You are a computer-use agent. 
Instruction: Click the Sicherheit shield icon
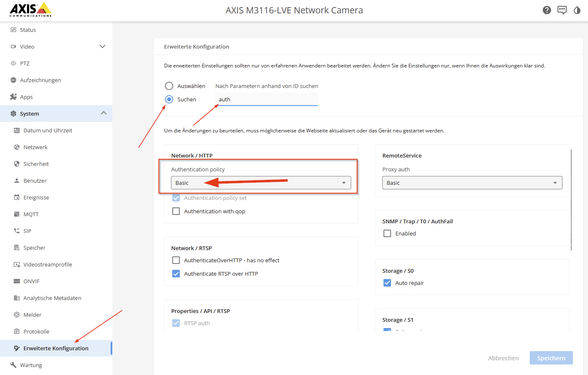[x=17, y=164]
